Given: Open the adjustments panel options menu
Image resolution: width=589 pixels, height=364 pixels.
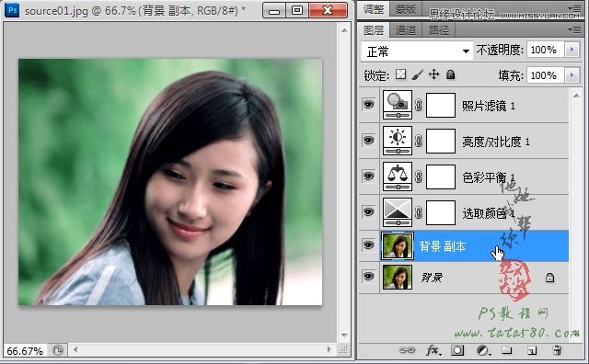Looking at the screenshot, I should coord(574,8).
